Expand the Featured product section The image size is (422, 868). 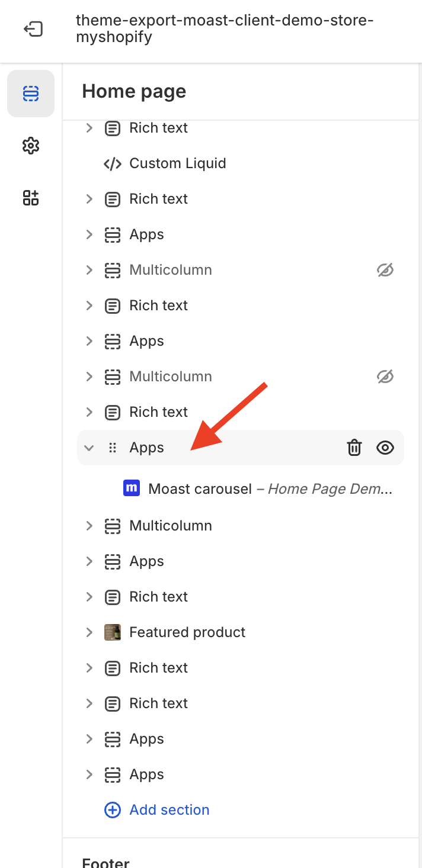tap(89, 632)
